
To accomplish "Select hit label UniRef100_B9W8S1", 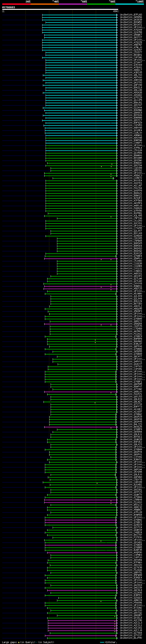I will (x=131, y=286).
